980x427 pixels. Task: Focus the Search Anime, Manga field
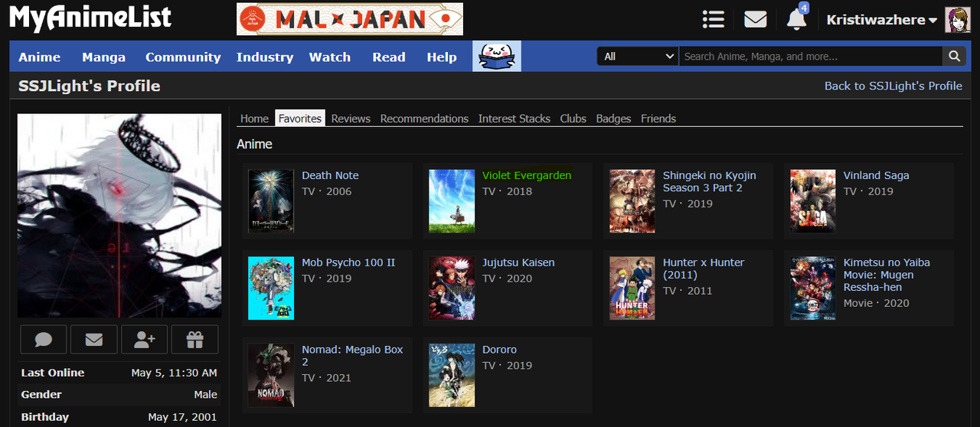coord(811,56)
